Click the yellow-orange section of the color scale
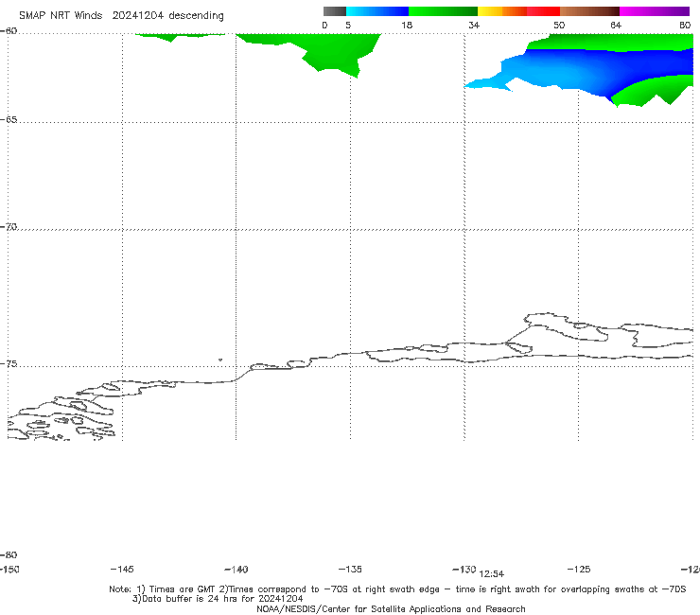Viewport: 700px width, 615px height. tap(502, 11)
